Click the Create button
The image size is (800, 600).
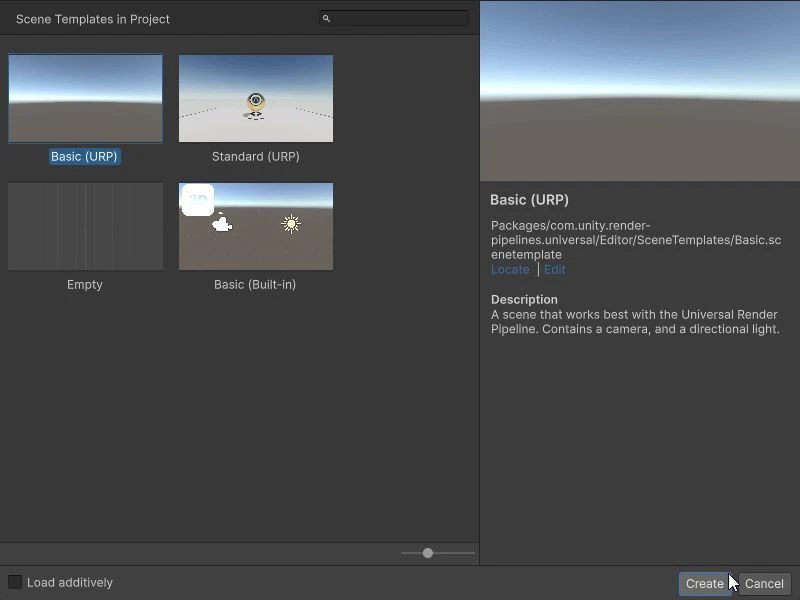point(705,584)
